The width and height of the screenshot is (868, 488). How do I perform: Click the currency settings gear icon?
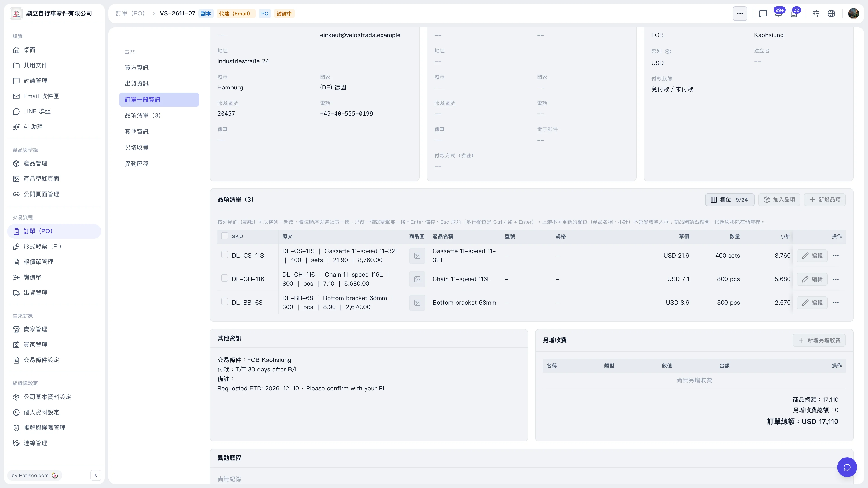[x=668, y=51]
